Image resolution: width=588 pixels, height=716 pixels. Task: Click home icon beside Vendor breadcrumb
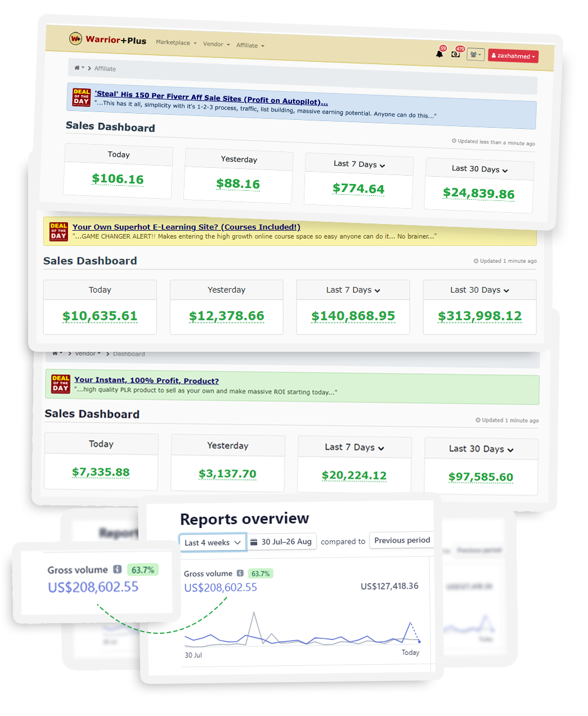coord(55,353)
